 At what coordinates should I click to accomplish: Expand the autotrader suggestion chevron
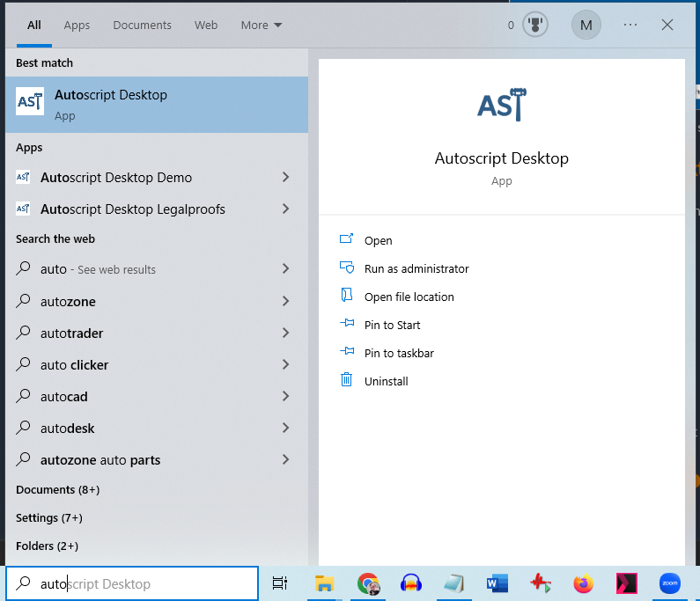click(x=285, y=333)
